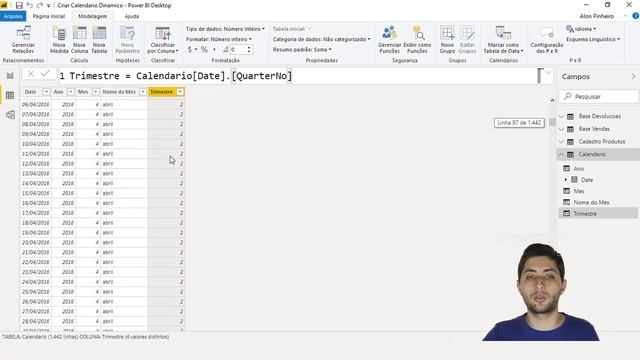
Task: Open Resumo padrão Soma dropdown
Action: (x=302, y=49)
